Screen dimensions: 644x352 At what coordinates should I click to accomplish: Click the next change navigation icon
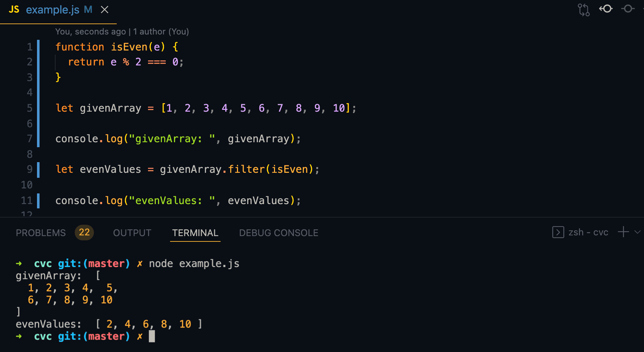tap(627, 9)
